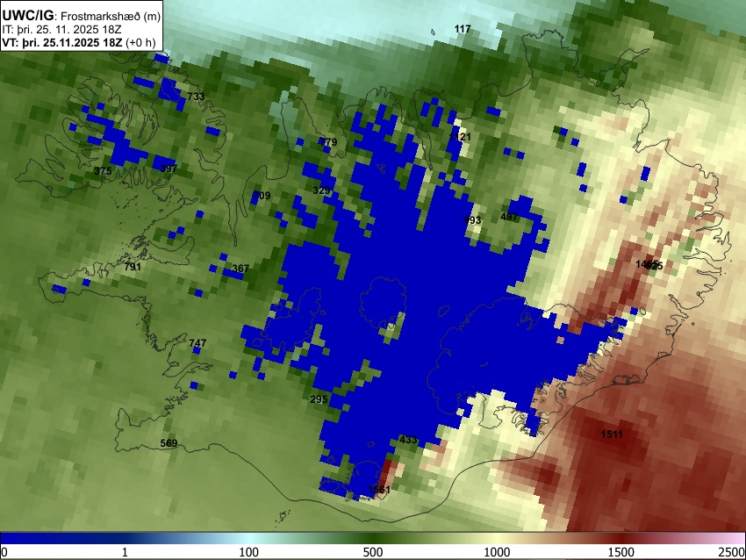This screenshot has height=560, width=746.
Task: Click the map value 747
Action: pos(197,343)
